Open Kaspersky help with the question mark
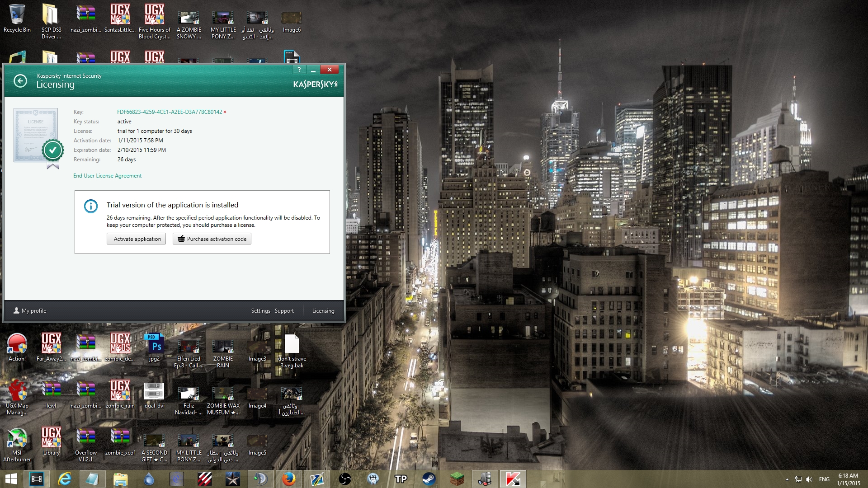The width and height of the screenshot is (868, 488). 299,70
